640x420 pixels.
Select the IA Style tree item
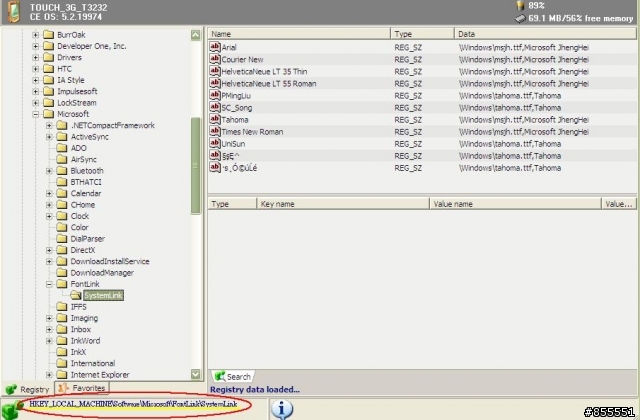click(x=71, y=80)
